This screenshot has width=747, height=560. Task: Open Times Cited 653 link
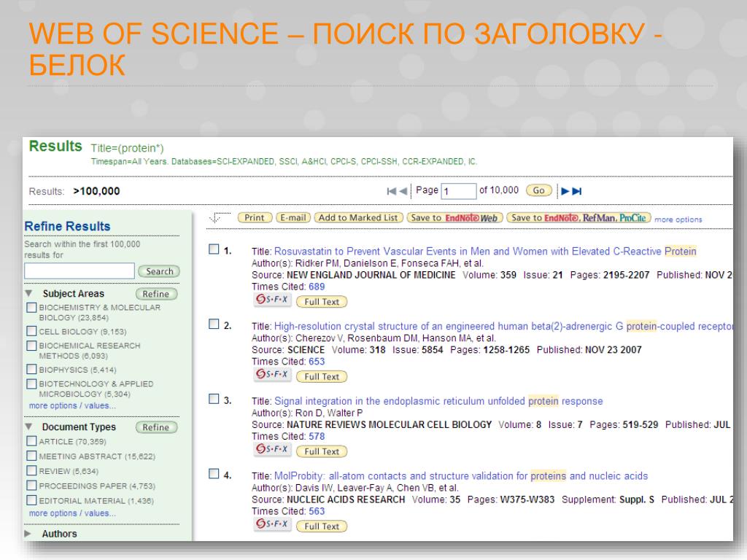click(x=317, y=362)
